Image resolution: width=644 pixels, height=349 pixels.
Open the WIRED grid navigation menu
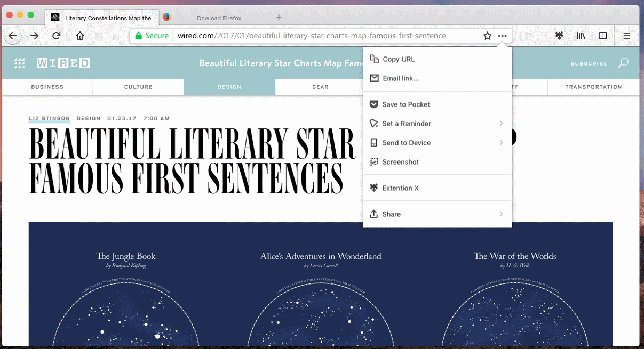coord(19,63)
